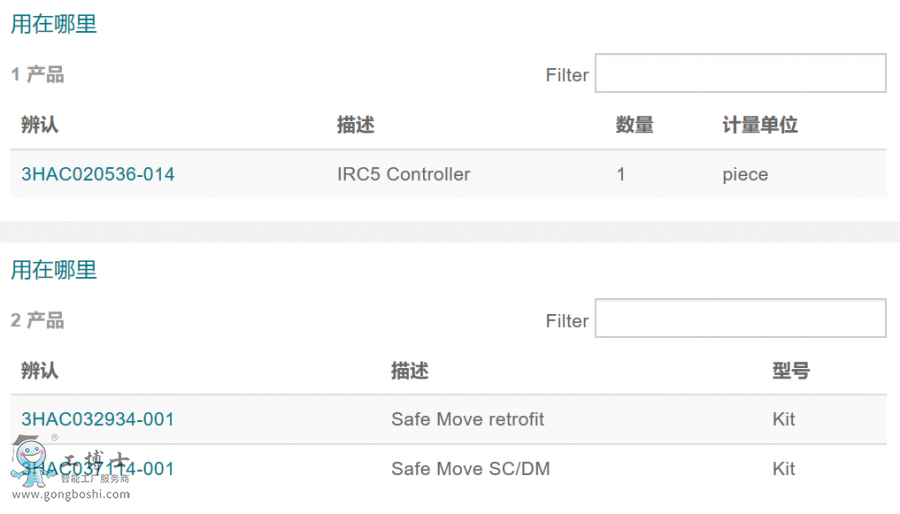
Task: Click 描述 header above IRC5 Controller
Action: click(355, 125)
